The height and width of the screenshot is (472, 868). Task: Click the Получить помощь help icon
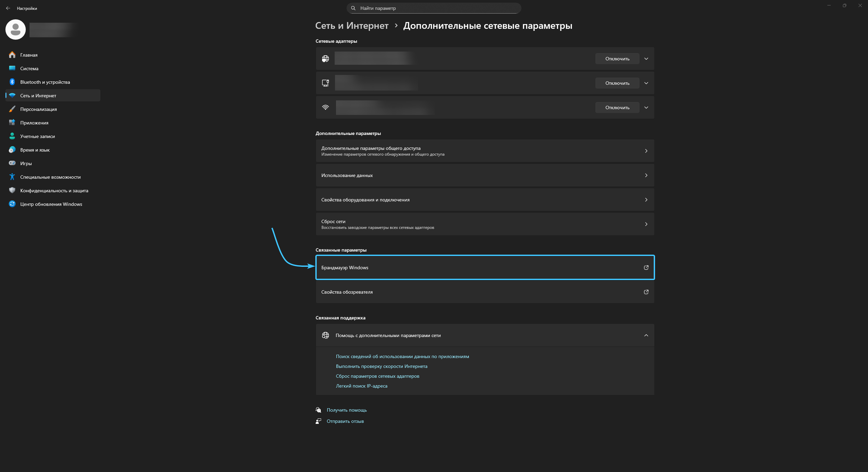pos(318,410)
